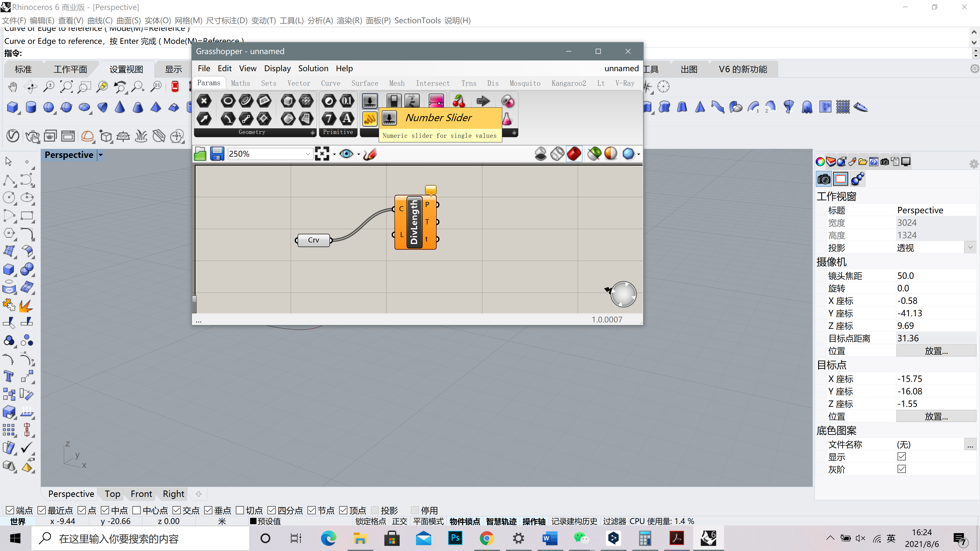Click the Grasshopper zoom extents icon
980x551 pixels.
coord(322,154)
